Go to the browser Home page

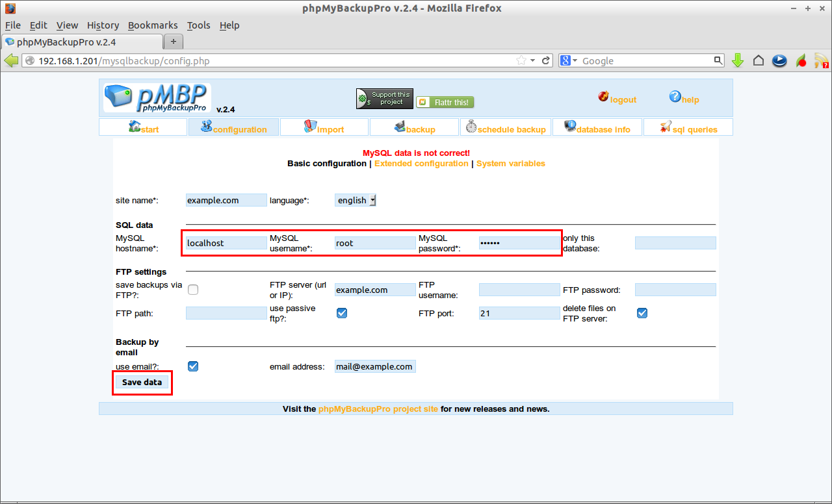(759, 60)
